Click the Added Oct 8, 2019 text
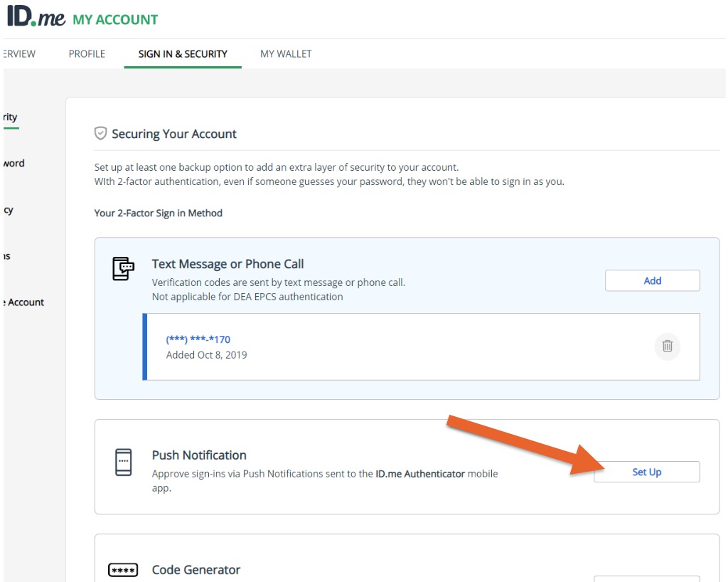 [x=207, y=355]
